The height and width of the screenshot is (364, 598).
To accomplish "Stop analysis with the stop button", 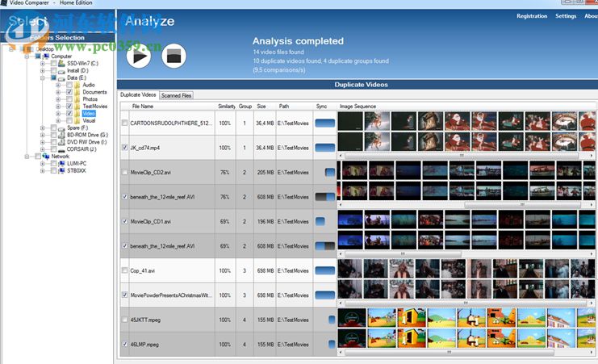I will 174,56.
